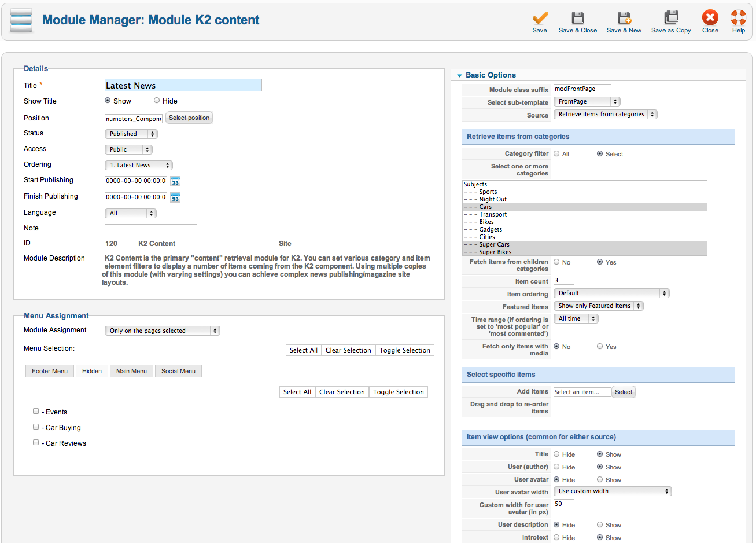Click the Module class suffix field
The image size is (756, 543).
coord(582,89)
